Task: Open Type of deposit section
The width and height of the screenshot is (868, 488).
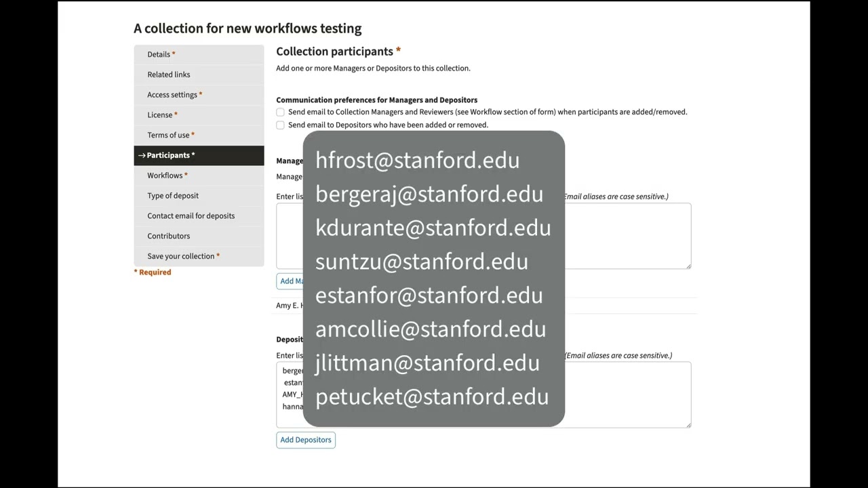Action: coord(199,196)
